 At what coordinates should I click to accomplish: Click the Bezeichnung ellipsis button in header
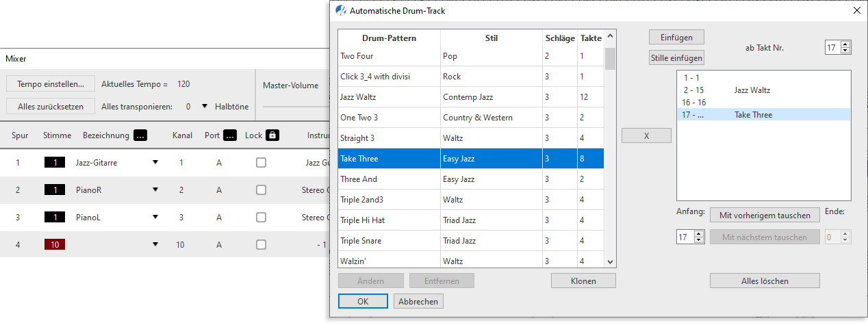coord(140,135)
